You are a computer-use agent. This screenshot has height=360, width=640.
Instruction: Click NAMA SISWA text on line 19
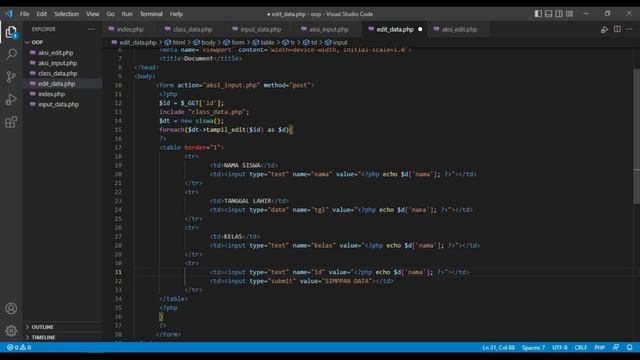coord(242,165)
